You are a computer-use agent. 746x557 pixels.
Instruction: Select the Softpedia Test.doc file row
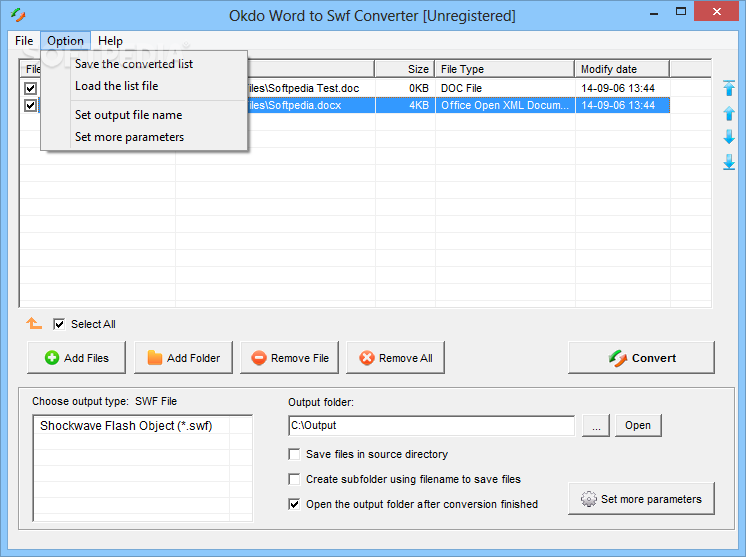[345, 88]
